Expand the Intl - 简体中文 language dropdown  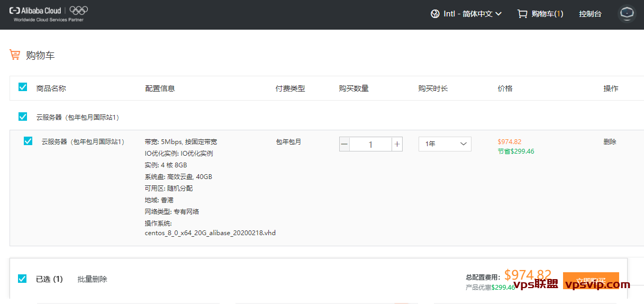tap(472, 14)
